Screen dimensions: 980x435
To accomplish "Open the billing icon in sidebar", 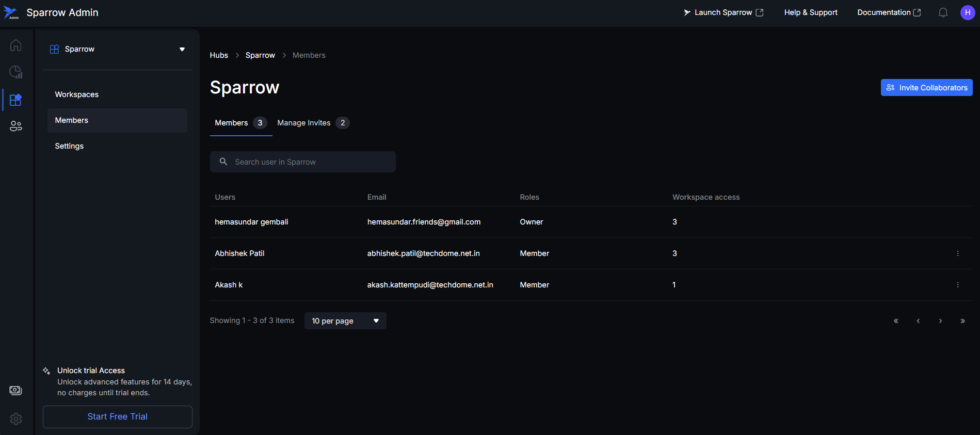I will click(15, 390).
